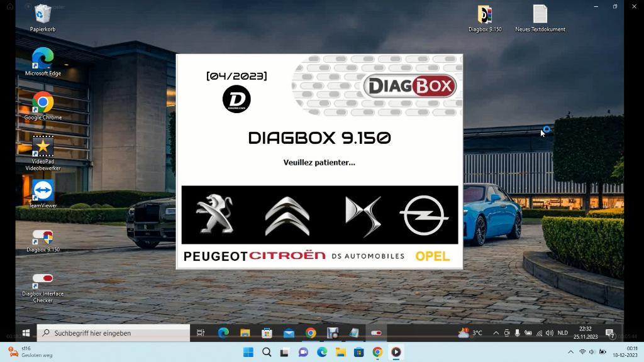
Task: Open Google Chrome from the taskbar
Action: (311, 332)
